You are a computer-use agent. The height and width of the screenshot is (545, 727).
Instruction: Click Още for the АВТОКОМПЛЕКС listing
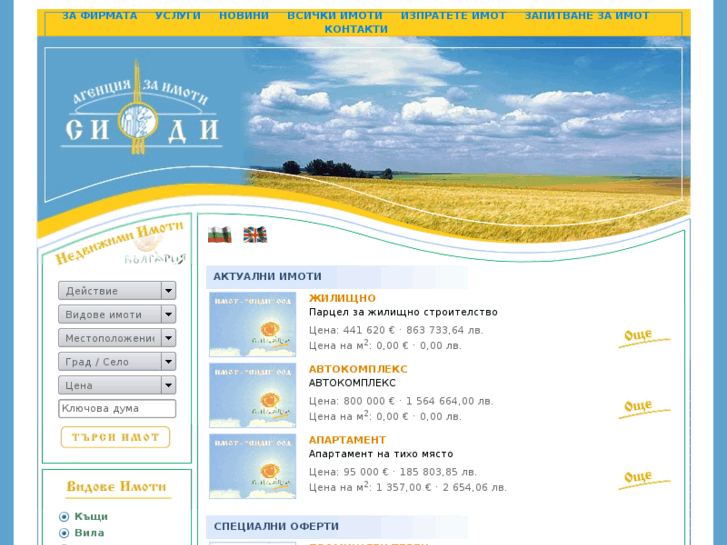644,408
